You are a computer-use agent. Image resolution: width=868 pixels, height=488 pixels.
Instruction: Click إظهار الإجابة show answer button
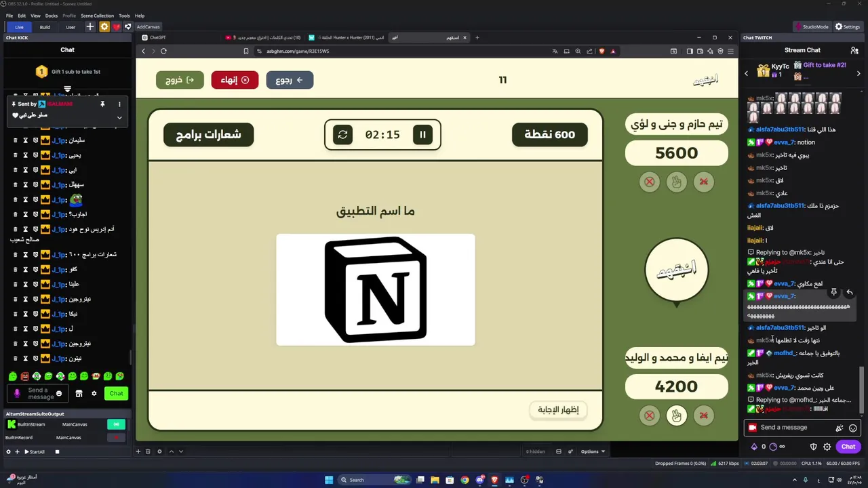pos(558,409)
